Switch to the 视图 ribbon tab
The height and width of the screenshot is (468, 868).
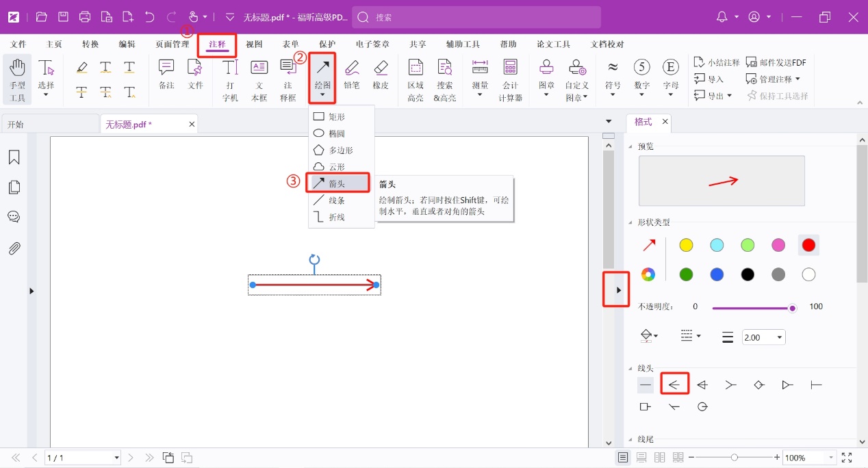pyautogui.click(x=254, y=44)
